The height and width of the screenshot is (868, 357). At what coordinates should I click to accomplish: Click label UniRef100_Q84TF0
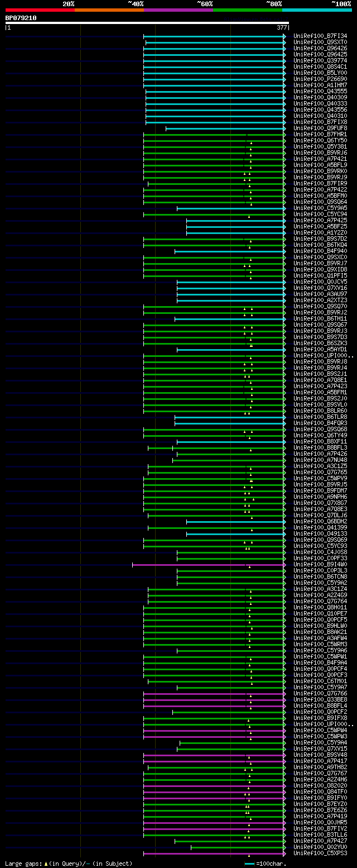(320, 792)
